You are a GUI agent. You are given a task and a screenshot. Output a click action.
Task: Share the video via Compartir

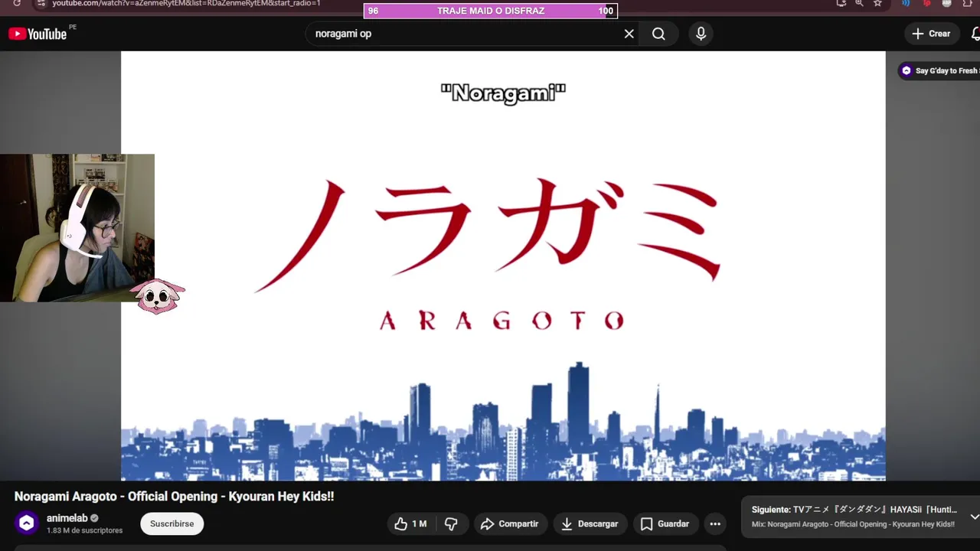pos(511,524)
